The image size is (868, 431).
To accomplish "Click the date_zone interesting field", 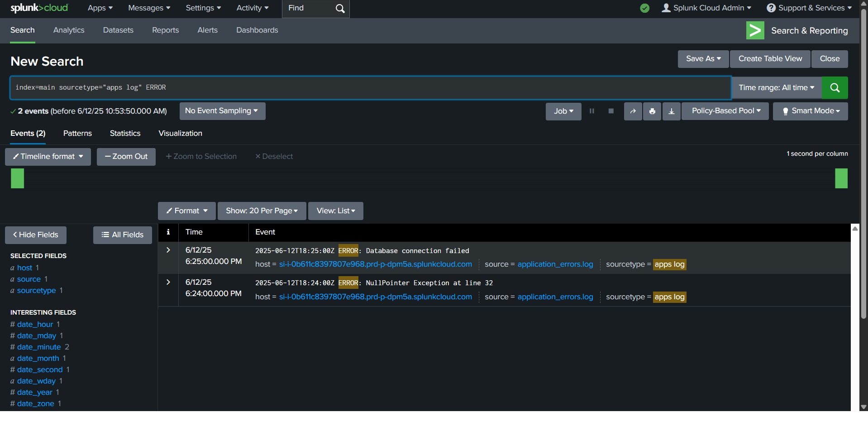I will coord(36,404).
